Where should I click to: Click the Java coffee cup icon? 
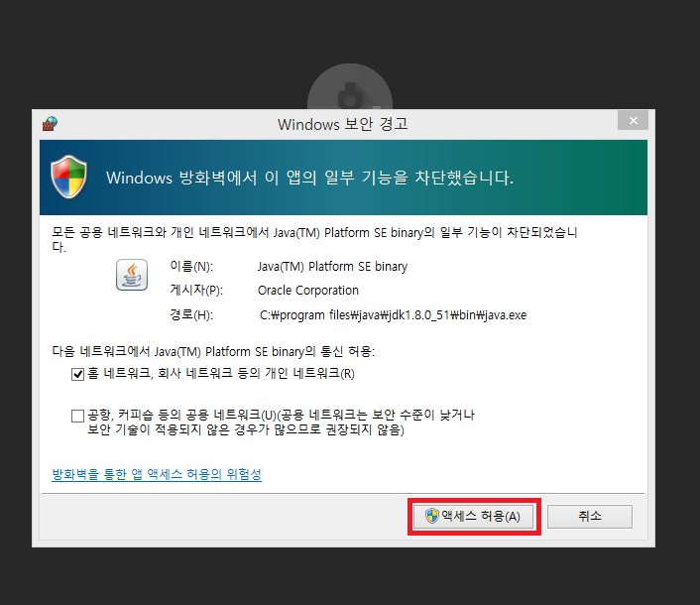[x=132, y=275]
